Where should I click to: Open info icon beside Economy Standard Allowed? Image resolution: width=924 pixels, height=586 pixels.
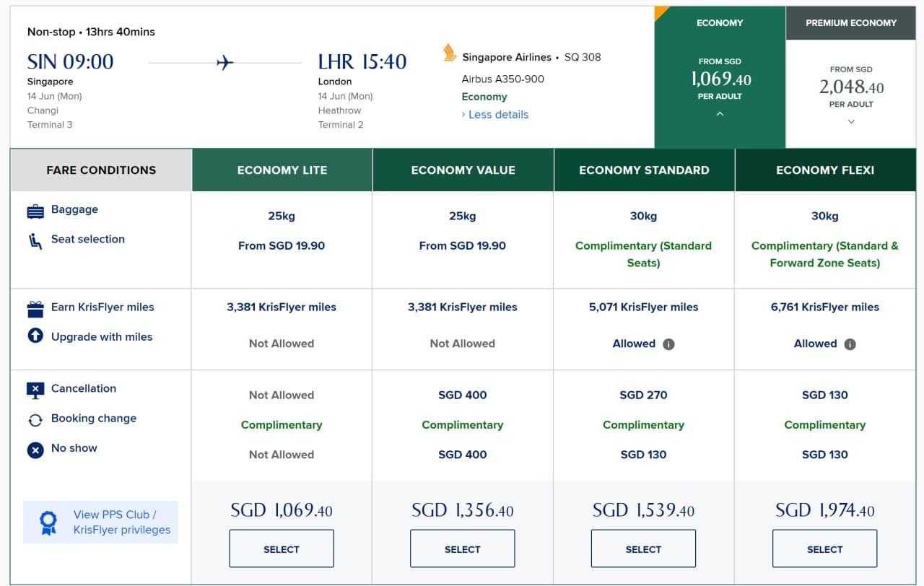click(x=668, y=344)
